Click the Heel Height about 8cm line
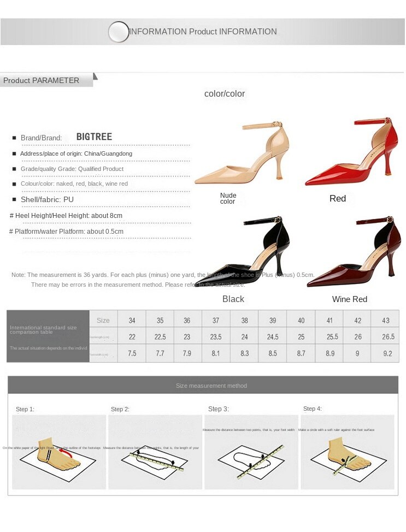Screen dimensions: 406x532 pos(66,215)
